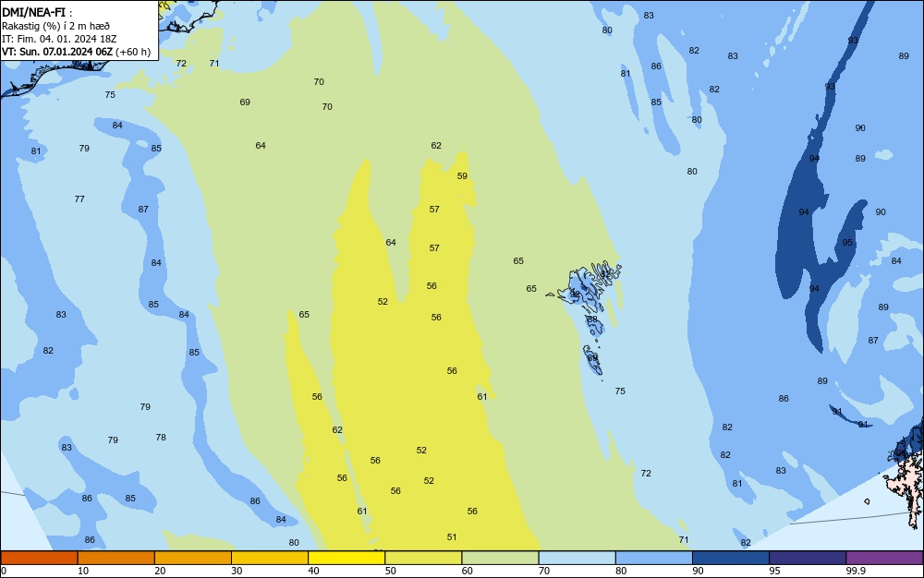Select the '10' legend scale label
The height and width of the screenshot is (578, 924).
(83, 571)
